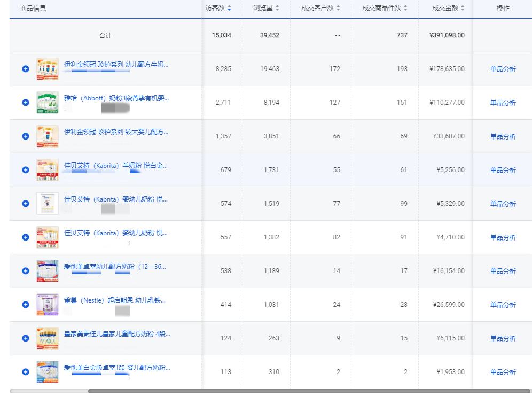The width and height of the screenshot is (532, 395).
Task: Expand the 雅培 Abbott product row
Action: click(25, 103)
